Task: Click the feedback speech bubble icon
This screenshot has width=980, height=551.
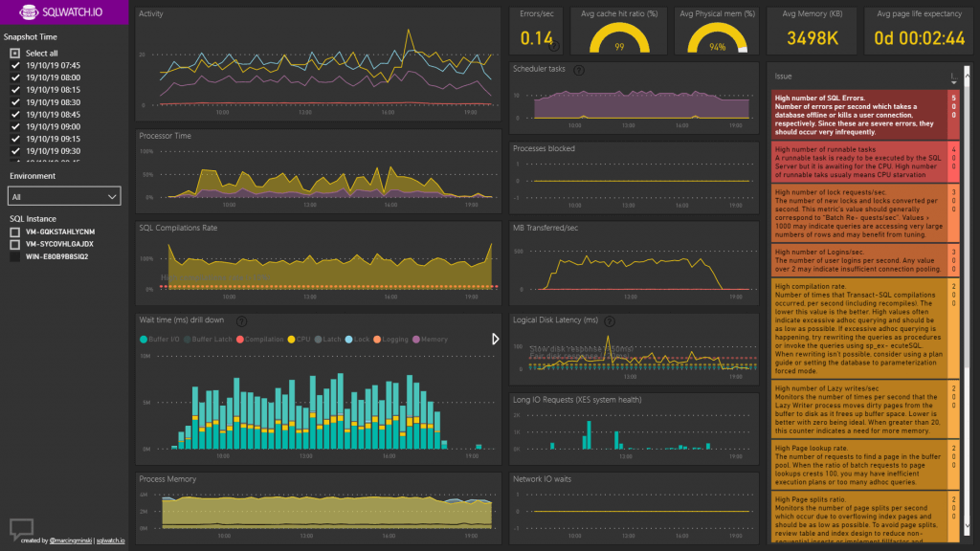Action: tap(21, 528)
